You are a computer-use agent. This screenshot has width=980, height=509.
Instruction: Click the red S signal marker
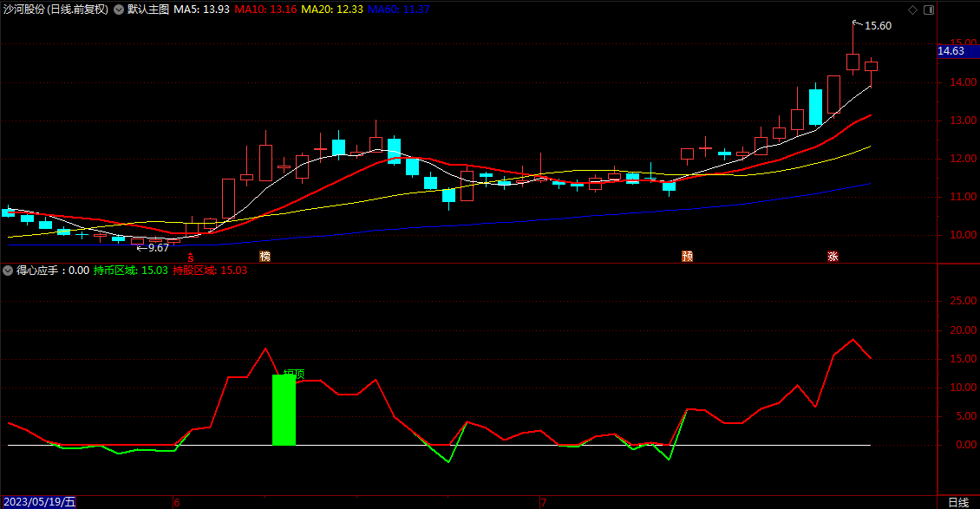coord(191,258)
